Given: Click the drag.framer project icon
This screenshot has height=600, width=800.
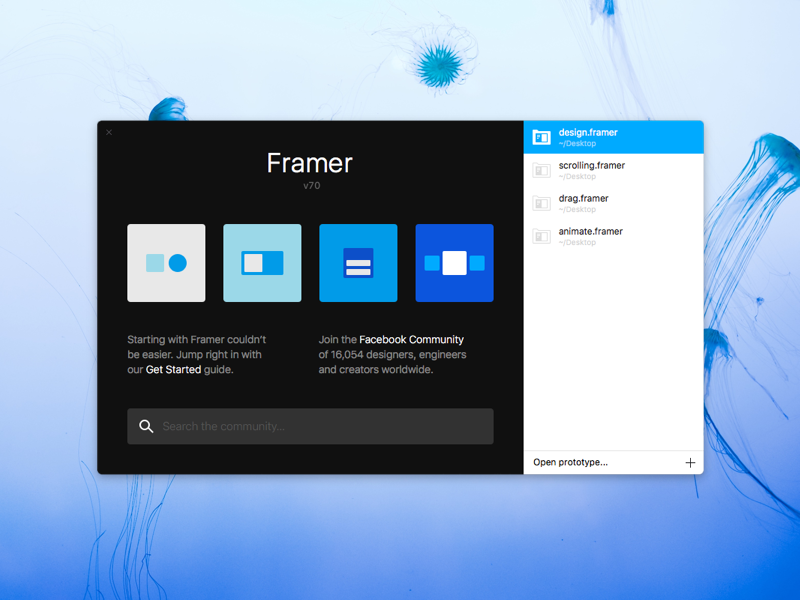Looking at the screenshot, I should point(541,204).
